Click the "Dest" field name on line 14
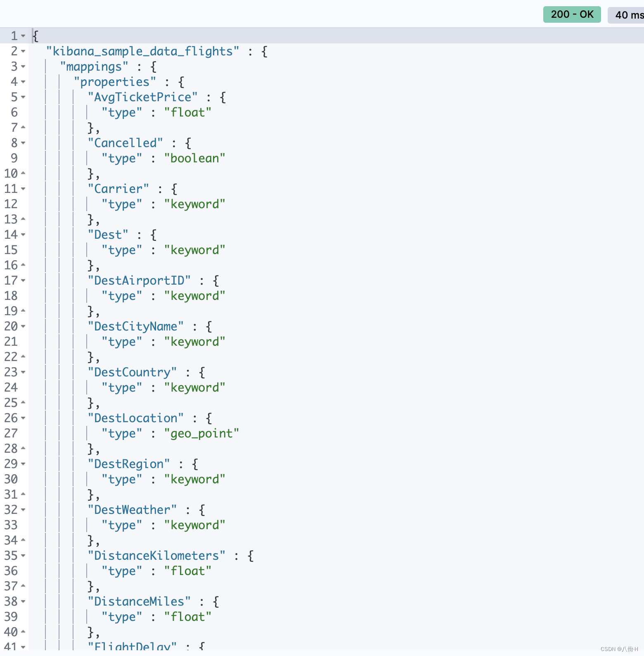Image resolution: width=644 pixels, height=656 pixels. (x=108, y=235)
